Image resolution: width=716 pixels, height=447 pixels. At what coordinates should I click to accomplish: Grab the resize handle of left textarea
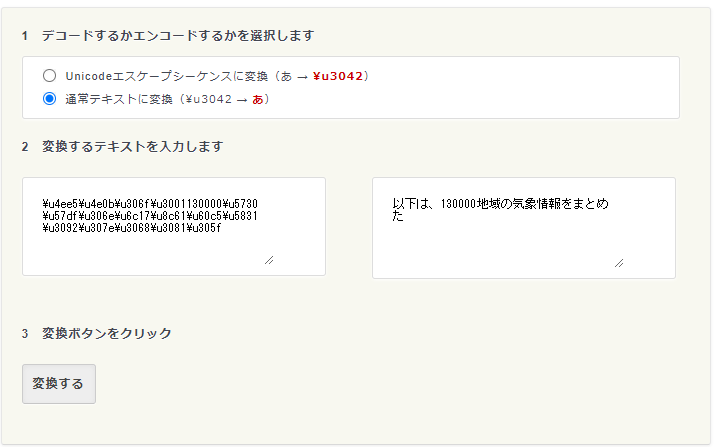click(268, 259)
